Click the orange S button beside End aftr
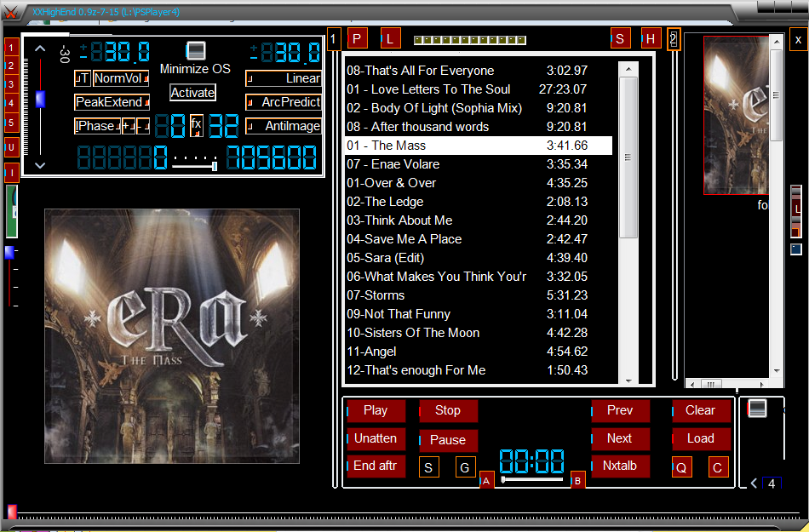Image resolution: width=809 pixels, height=532 pixels. (428, 467)
